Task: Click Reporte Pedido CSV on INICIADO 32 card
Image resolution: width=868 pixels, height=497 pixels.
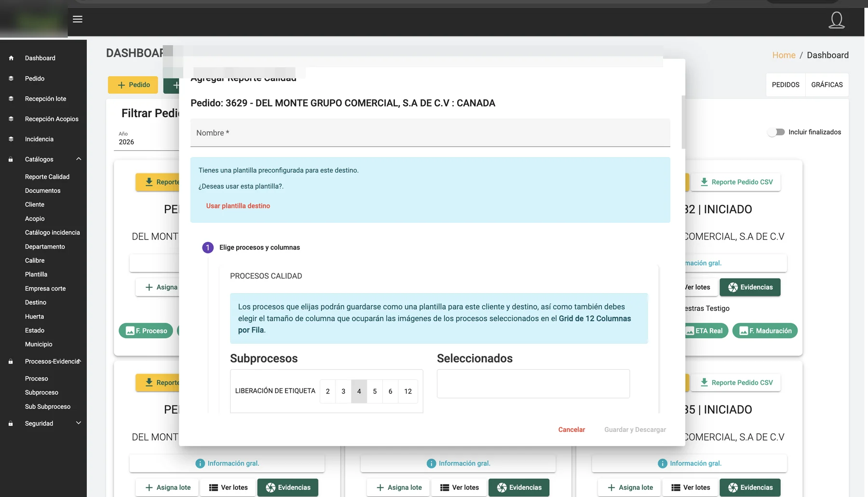Action: pyautogui.click(x=736, y=182)
